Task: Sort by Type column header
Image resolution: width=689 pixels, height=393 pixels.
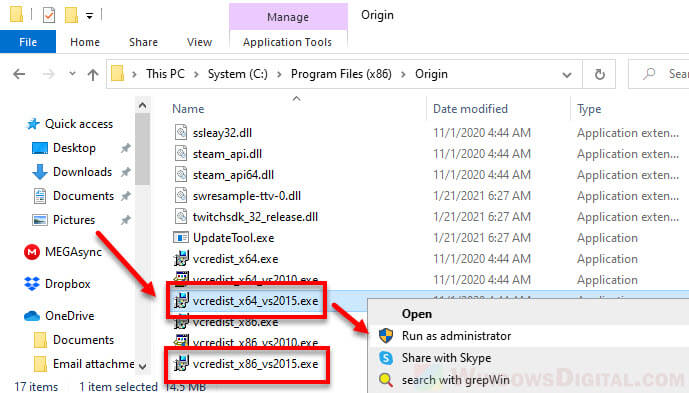Action: 589,109
